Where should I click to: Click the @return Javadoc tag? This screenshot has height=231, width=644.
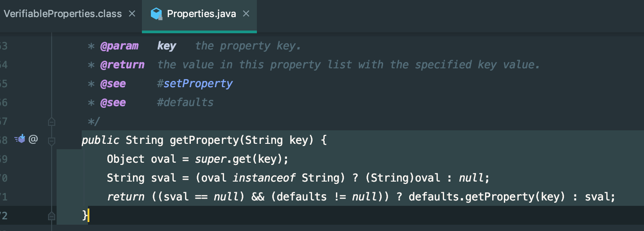point(122,65)
